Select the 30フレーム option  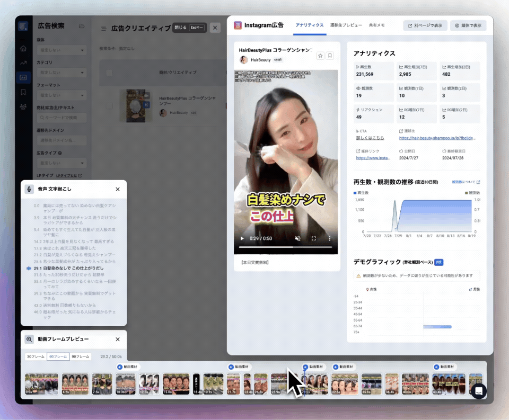(x=36, y=356)
